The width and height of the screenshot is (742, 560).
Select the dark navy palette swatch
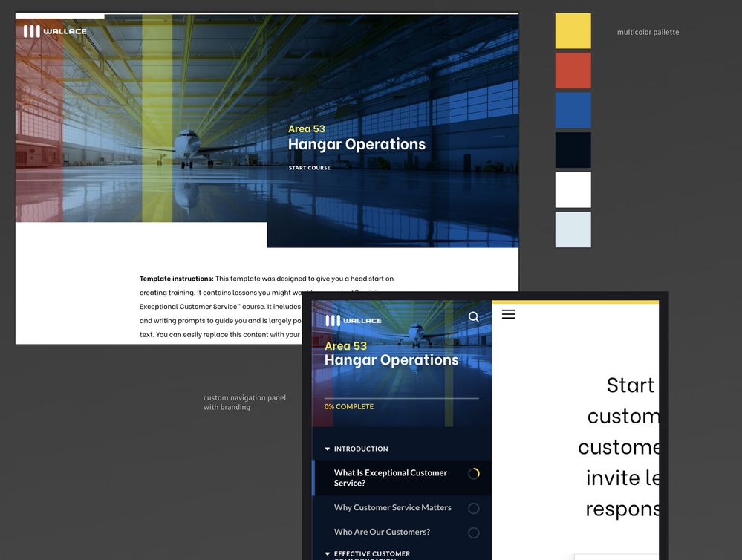coord(573,150)
